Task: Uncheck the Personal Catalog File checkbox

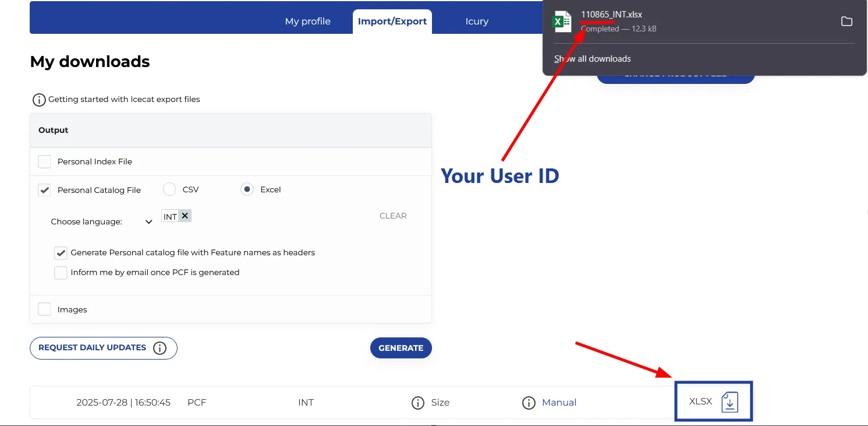Action: tap(44, 190)
